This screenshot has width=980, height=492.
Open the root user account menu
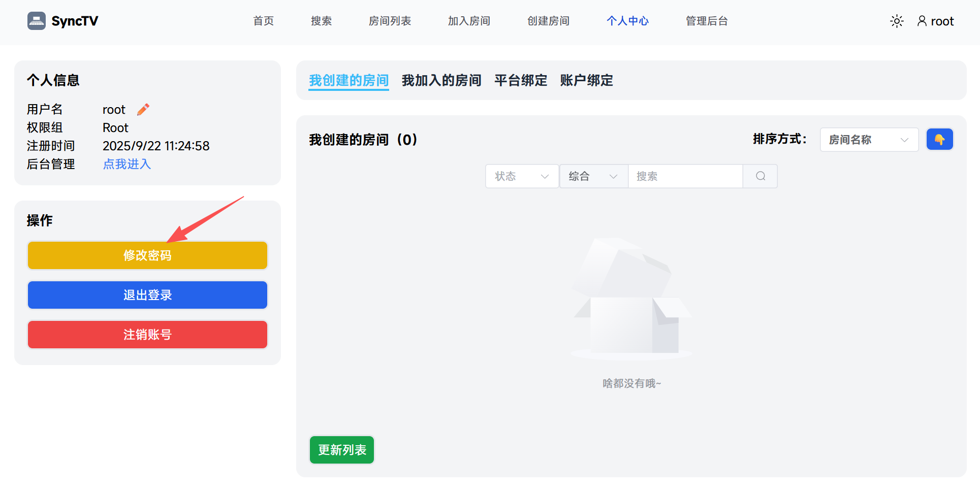click(935, 21)
